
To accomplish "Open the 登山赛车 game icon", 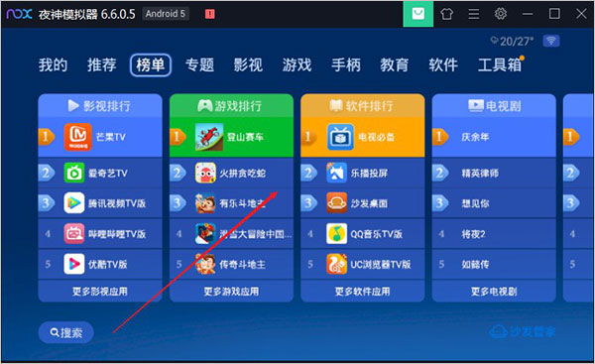I will [209, 137].
